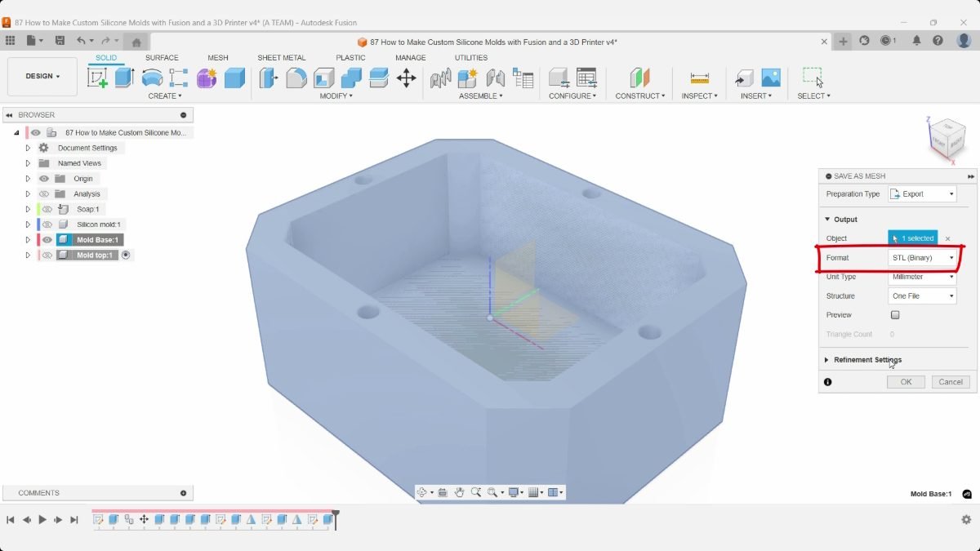Switch to the SHEET METAL tab
980x551 pixels.
(x=281, y=58)
